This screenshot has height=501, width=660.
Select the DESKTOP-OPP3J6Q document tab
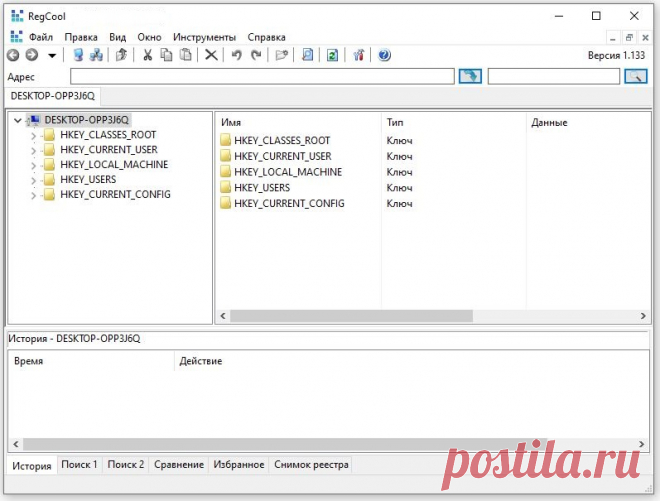pyautogui.click(x=53, y=96)
